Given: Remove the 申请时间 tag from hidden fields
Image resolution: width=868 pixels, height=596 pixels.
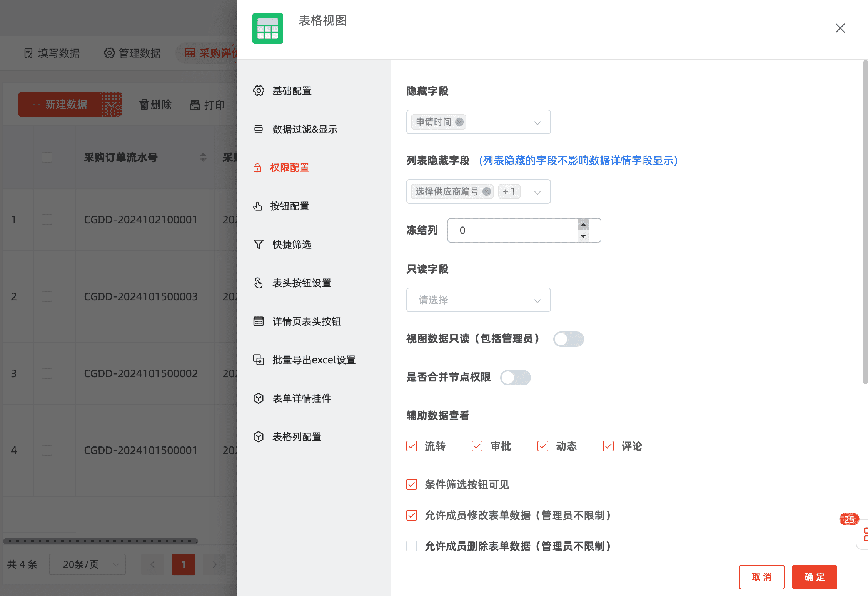Looking at the screenshot, I should (459, 122).
